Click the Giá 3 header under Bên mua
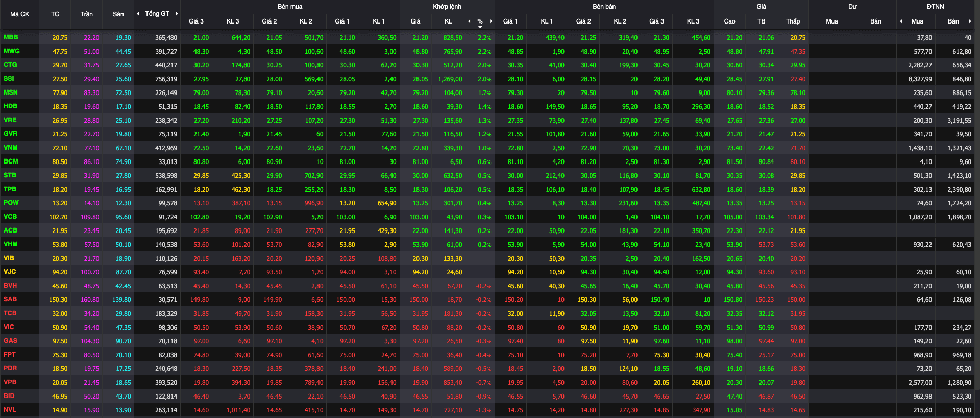The height and width of the screenshot is (418, 980). [196, 21]
